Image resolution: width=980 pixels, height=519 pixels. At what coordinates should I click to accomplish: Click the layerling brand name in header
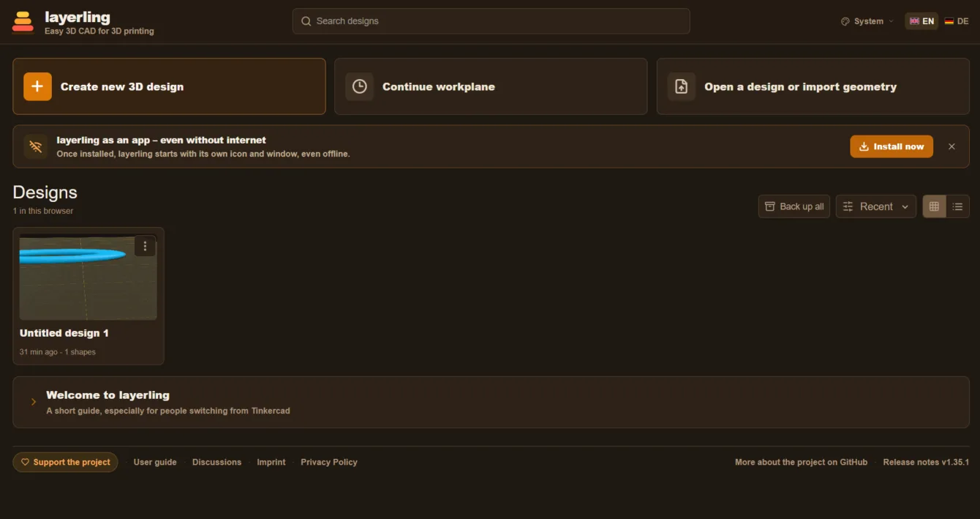pyautogui.click(x=78, y=17)
